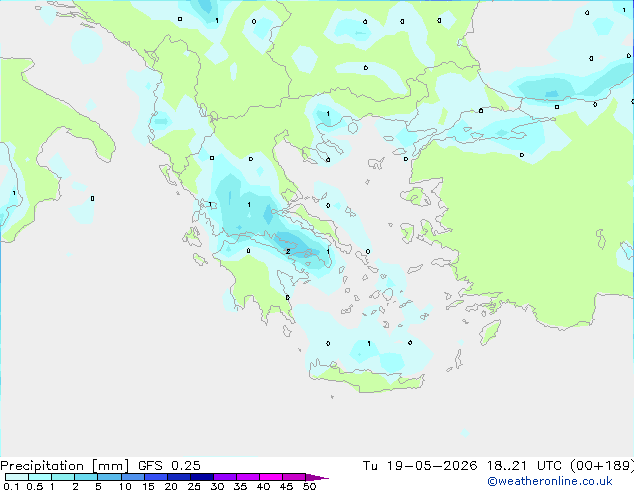Click the '5' legend scale label
This screenshot has width=634, height=490.
click(x=98, y=486)
